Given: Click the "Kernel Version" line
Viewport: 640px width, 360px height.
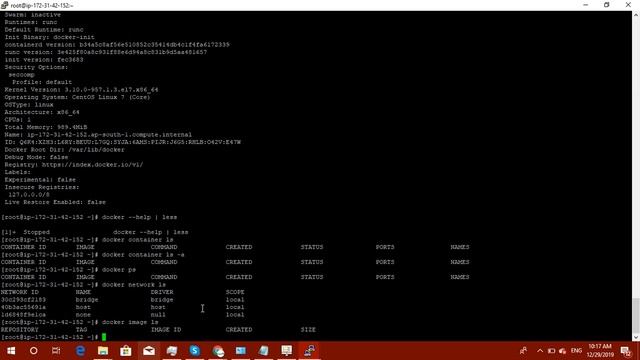Looking at the screenshot, I should tap(81, 90).
